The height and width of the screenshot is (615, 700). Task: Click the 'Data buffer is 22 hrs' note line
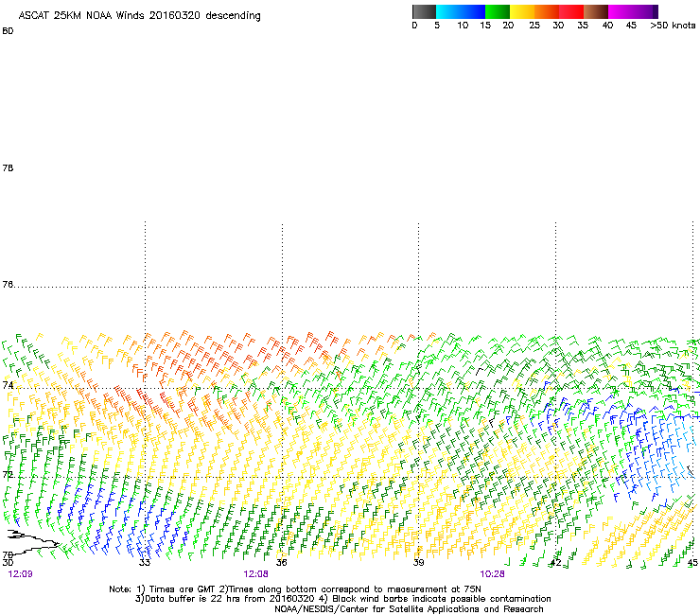pos(342,599)
